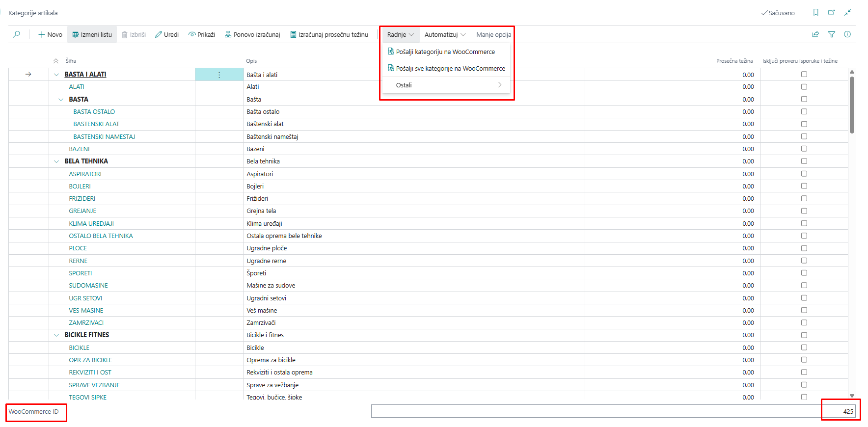Check exclude box for ALATI row
This screenshot has width=868, height=427.
pos(804,87)
